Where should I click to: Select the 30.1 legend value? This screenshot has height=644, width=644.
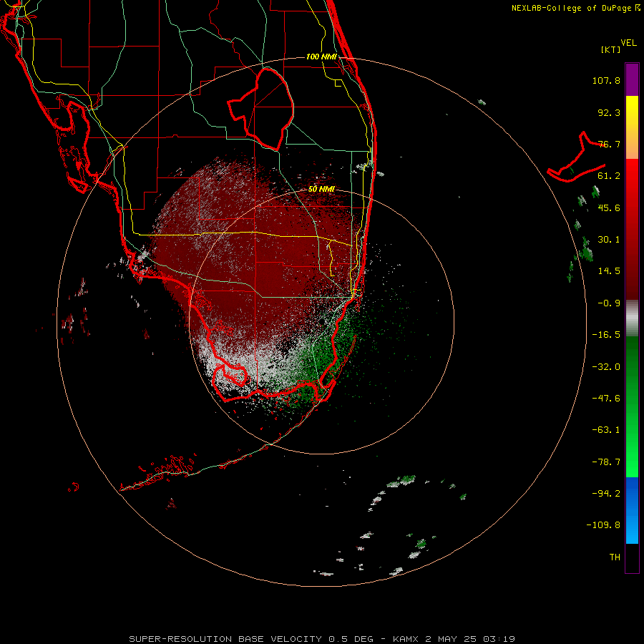(x=609, y=240)
